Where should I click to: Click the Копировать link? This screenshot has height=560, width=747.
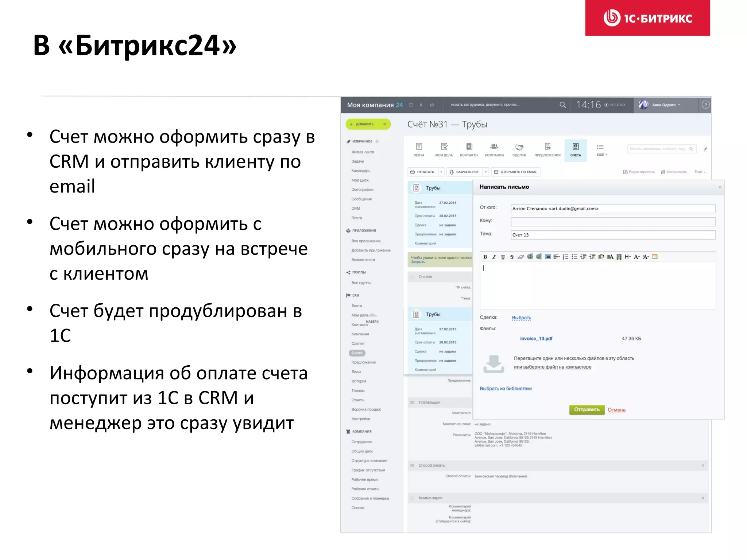(x=674, y=172)
